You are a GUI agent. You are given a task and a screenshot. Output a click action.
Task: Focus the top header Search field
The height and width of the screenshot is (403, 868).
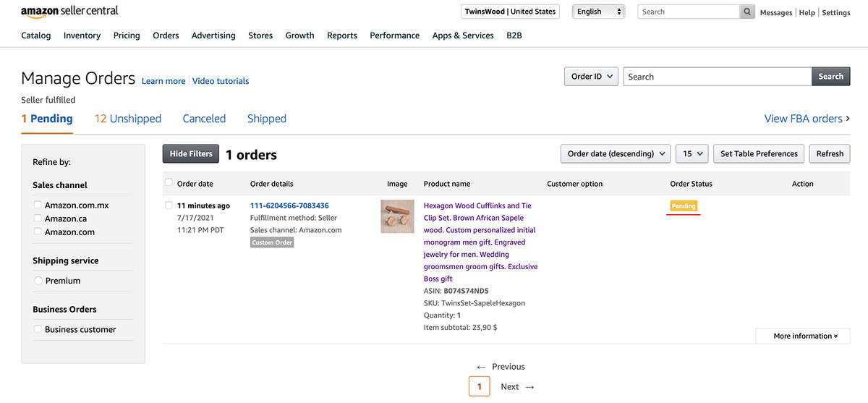[x=689, y=12]
